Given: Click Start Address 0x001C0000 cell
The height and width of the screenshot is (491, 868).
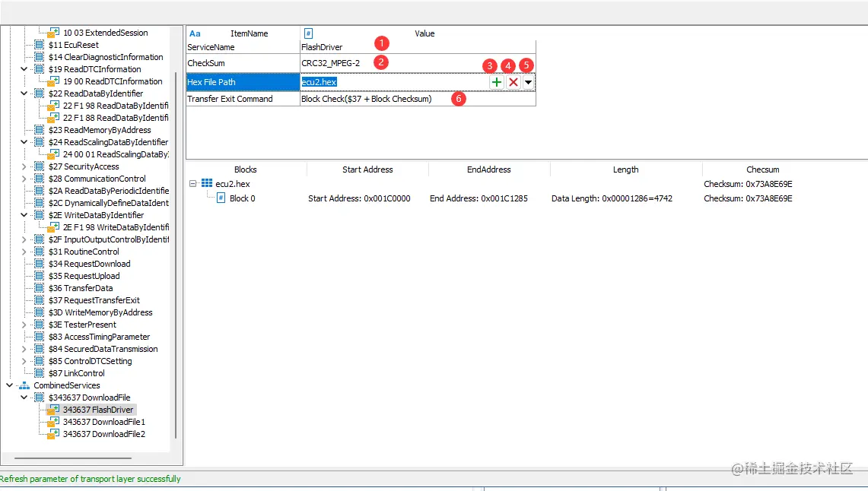Looking at the screenshot, I should (x=359, y=198).
